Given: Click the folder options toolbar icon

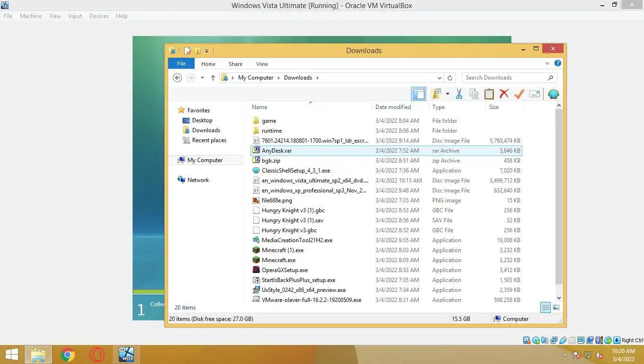Looking at the screenshot, I should [436, 94].
